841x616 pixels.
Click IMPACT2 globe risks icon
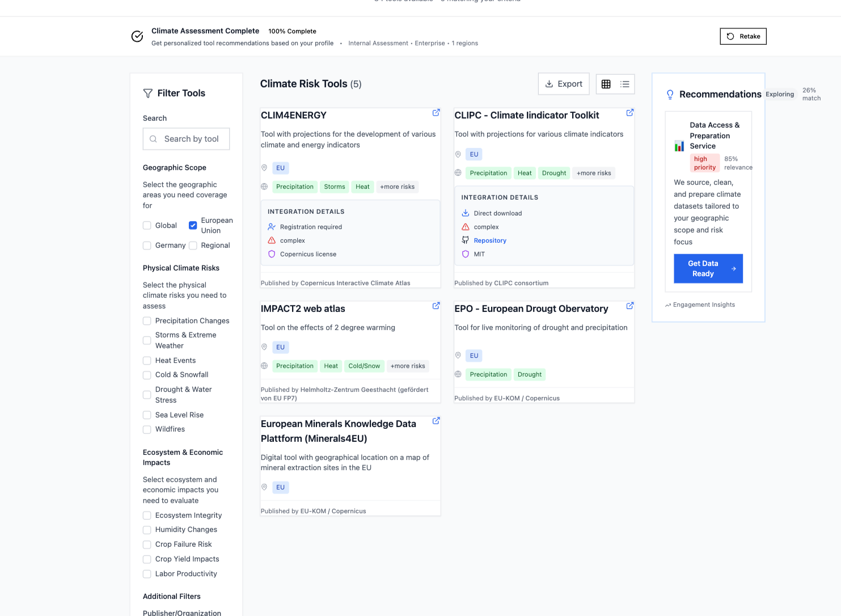point(264,366)
